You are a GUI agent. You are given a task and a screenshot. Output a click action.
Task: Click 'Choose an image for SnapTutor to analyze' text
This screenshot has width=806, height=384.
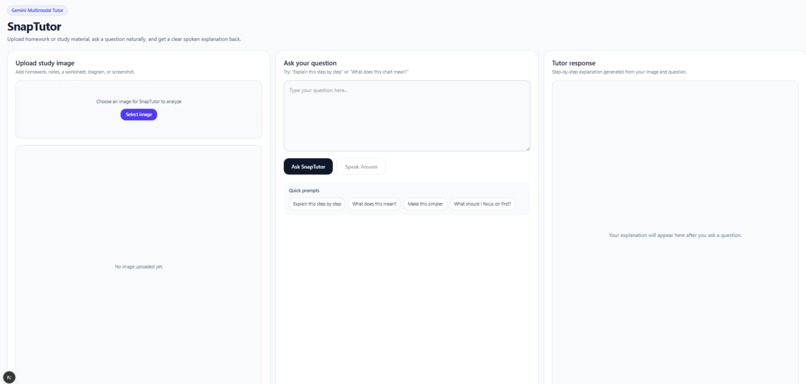point(139,102)
